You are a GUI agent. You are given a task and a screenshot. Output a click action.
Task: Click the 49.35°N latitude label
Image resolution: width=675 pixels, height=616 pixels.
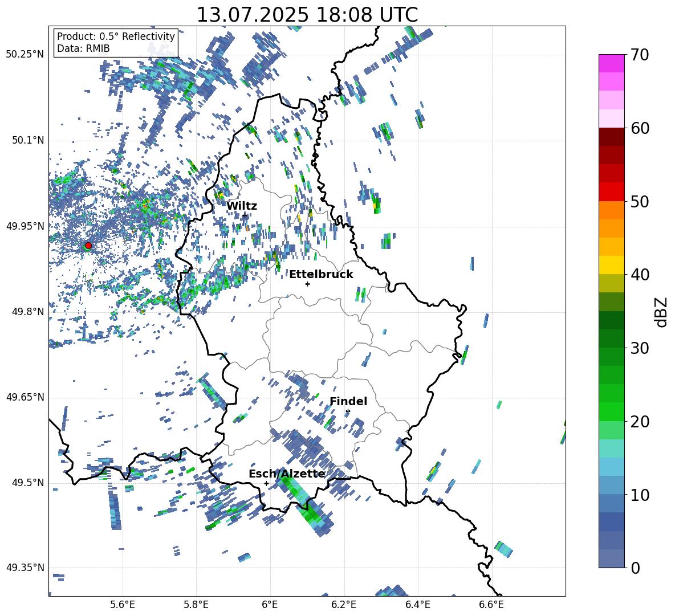point(25,568)
